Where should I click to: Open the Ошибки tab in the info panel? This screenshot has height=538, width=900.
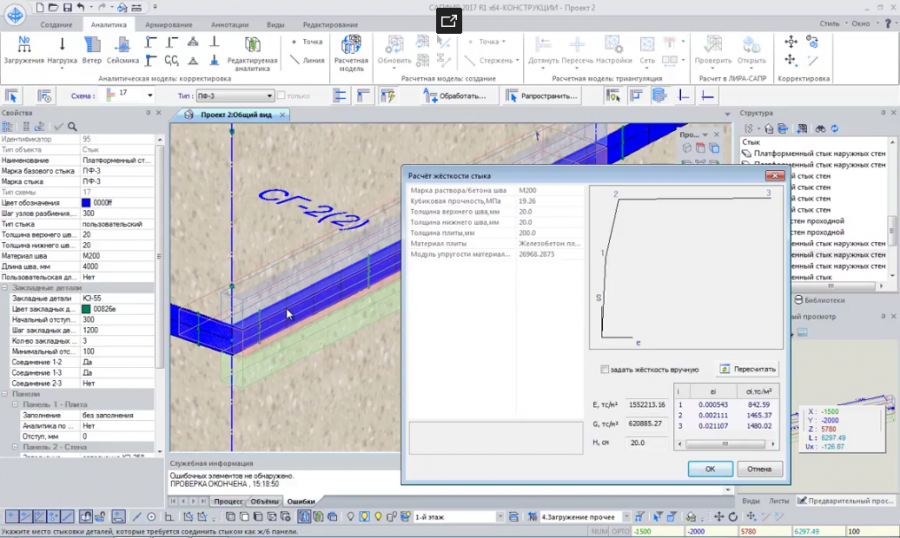(300, 500)
